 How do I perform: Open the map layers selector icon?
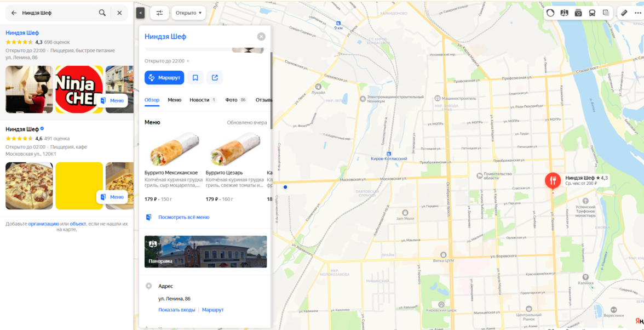pyautogui.click(x=606, y=13)
